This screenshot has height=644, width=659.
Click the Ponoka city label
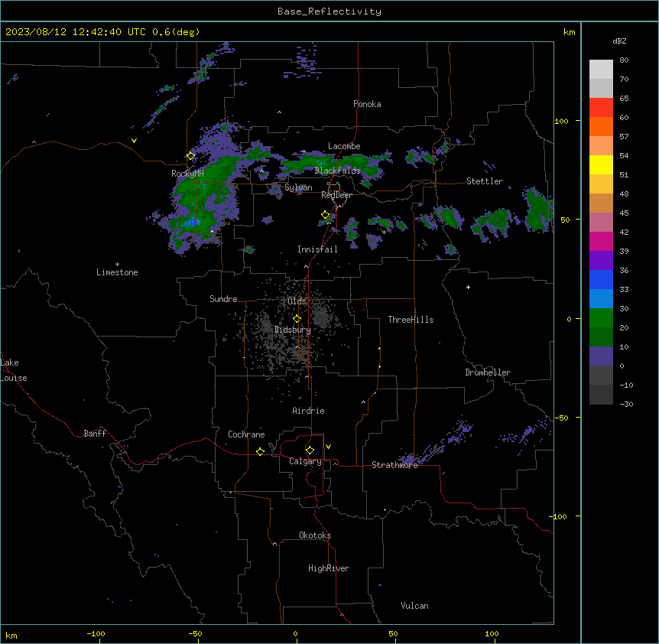click(367, 104)
